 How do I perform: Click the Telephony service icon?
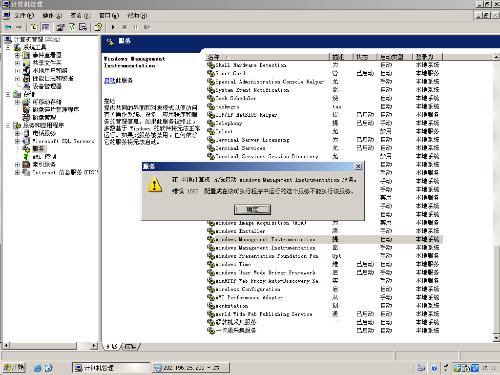click(x=211, y=123)
